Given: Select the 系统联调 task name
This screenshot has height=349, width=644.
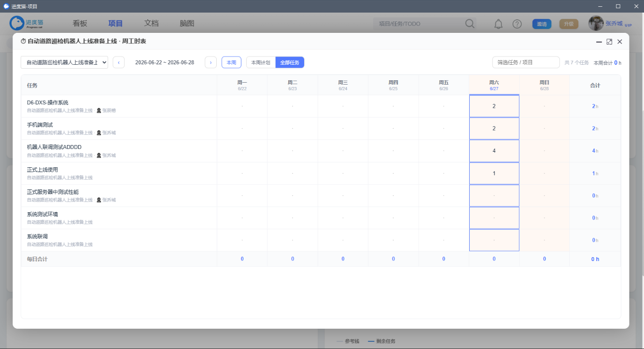Looking at the screenshot, I should point(37,236).
